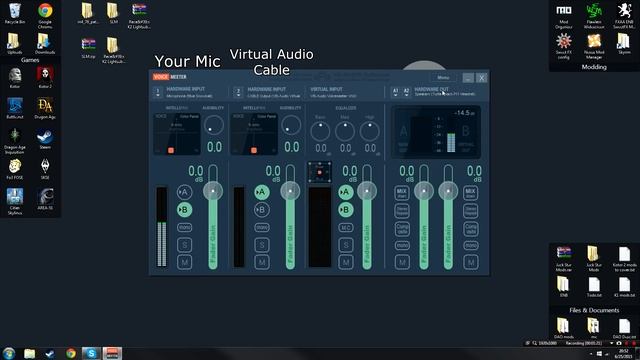Solo Hardware Input 2 strip
Viewport: 640px width, 360px height.
pos(262,245)
